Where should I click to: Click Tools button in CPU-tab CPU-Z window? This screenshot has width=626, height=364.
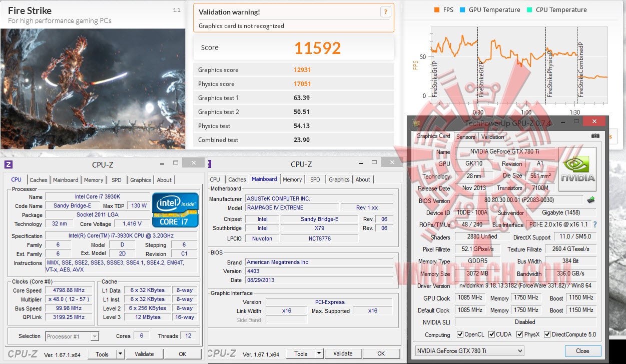(102, 354)
